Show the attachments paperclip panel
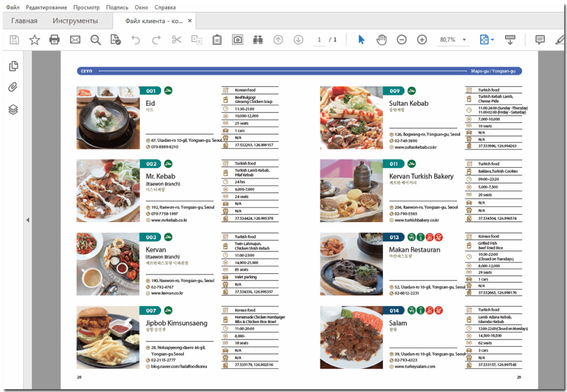The height and width of the screenshot is (392, 567). (x=13, y=87)
